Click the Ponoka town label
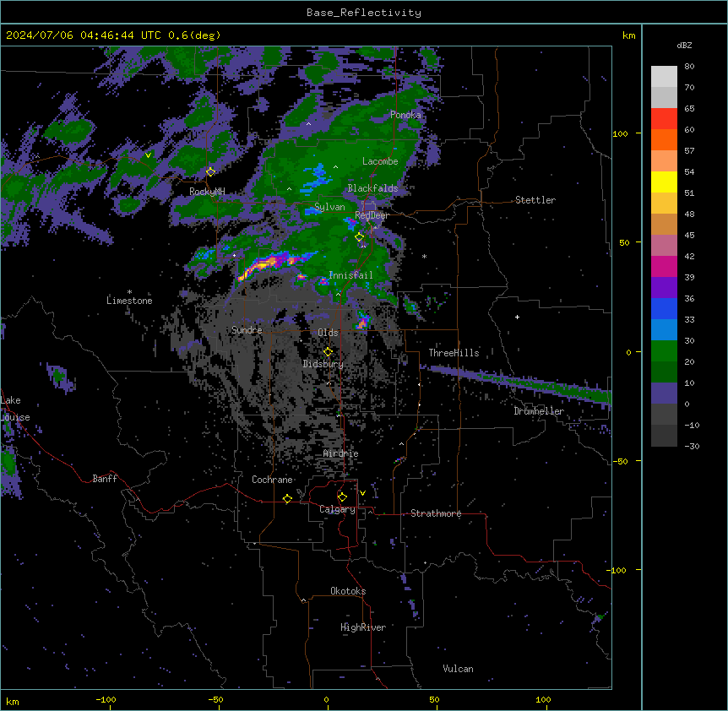Viewport: 728px width, 711px height. pyautogui.click(x=405, y=115)
